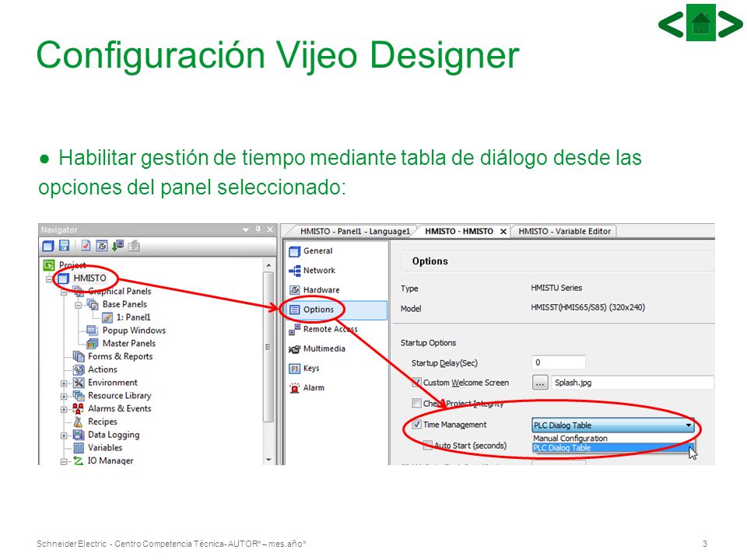Viewport: 747px width, 560px height.
Task: Open the Navigator header dropdown arrow
Action: [246, 230]
